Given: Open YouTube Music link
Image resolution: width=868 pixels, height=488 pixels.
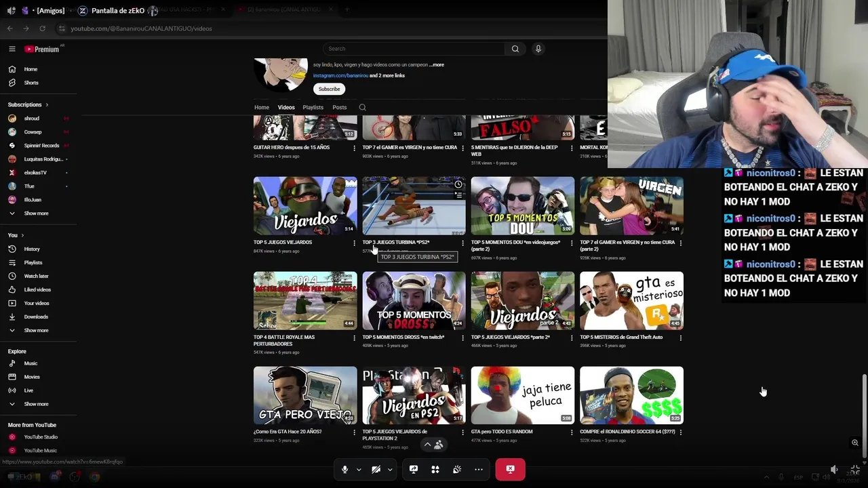Looking at the screenshot, I should point(40,451).
